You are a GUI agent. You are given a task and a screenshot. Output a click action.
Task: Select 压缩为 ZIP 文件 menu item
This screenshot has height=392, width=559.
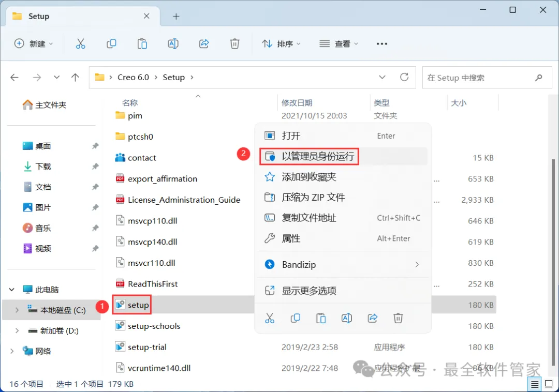click(342, 197)
